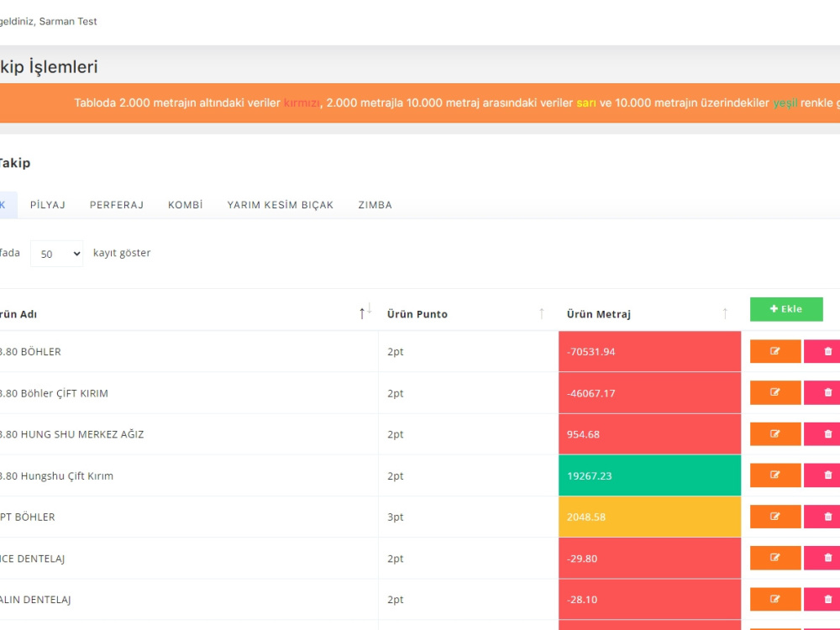Select the red -70531.94 metraj cell
Image resolution: width=840 pixels, height=630 pixels.
tap(649, 351)
